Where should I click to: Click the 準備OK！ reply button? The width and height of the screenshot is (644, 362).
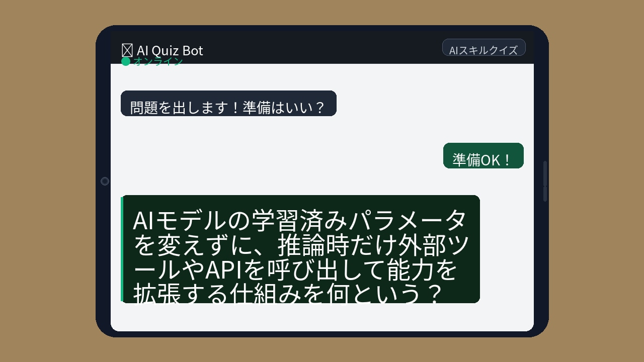(483, 155)
